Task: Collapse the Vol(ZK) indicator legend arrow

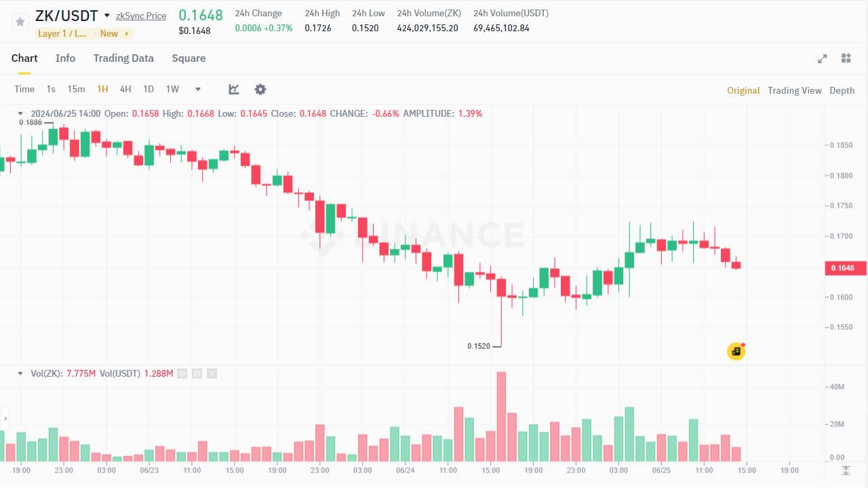Action: 20,373
